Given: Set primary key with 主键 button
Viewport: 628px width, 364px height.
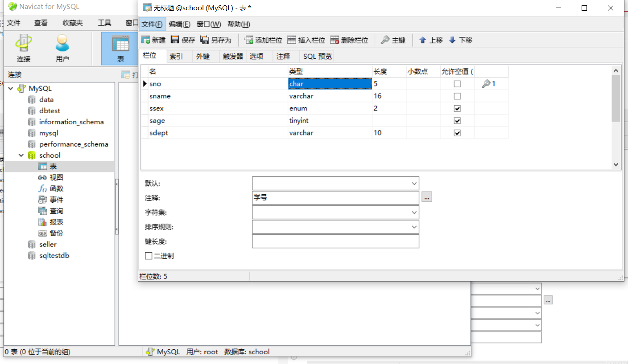Looking at the screenshot, I should [393, 40].
